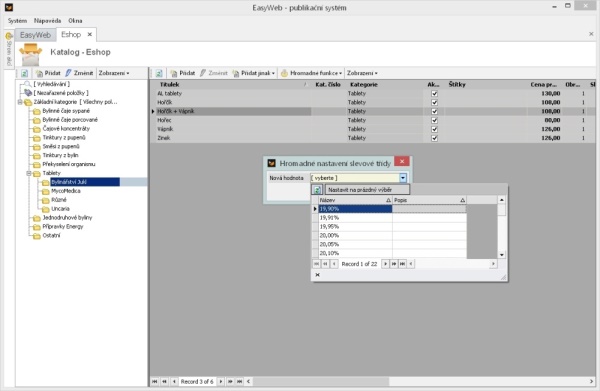Screen dimensions: 600x391
Task: Toggle active checkbox for Hořčík + Vápník
Action: (x=434, y=111)
